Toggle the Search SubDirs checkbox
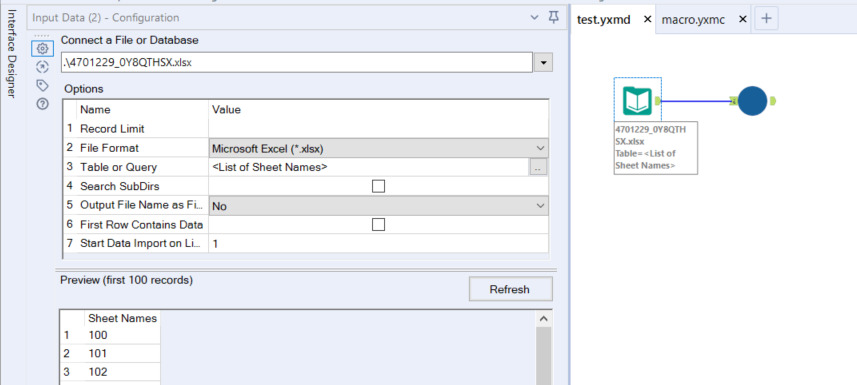 [378, 186]
